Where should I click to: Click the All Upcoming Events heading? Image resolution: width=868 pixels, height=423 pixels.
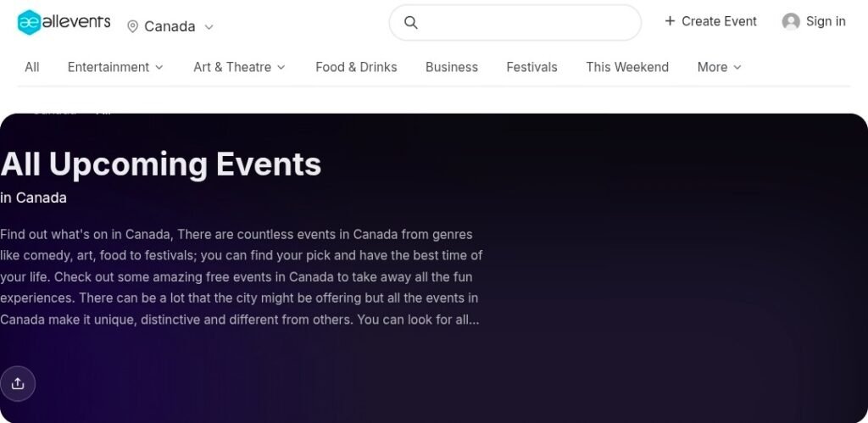point(161,164)
